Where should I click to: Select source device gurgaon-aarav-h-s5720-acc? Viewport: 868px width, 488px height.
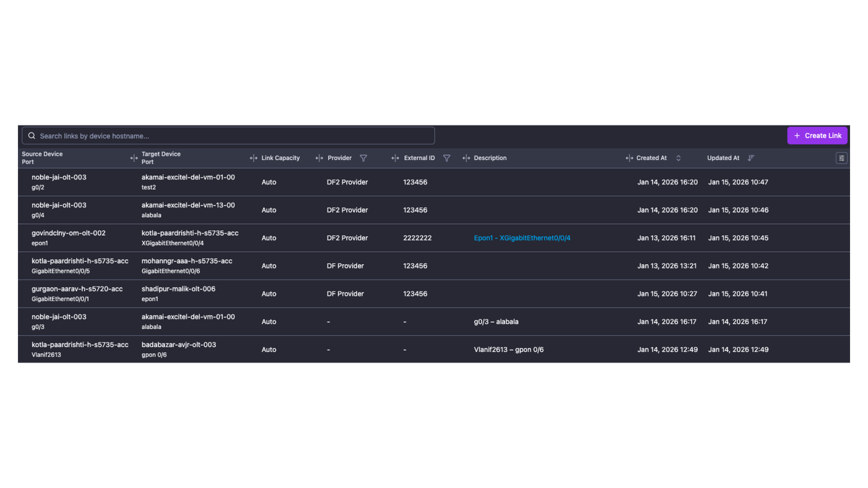click(77, 289)
